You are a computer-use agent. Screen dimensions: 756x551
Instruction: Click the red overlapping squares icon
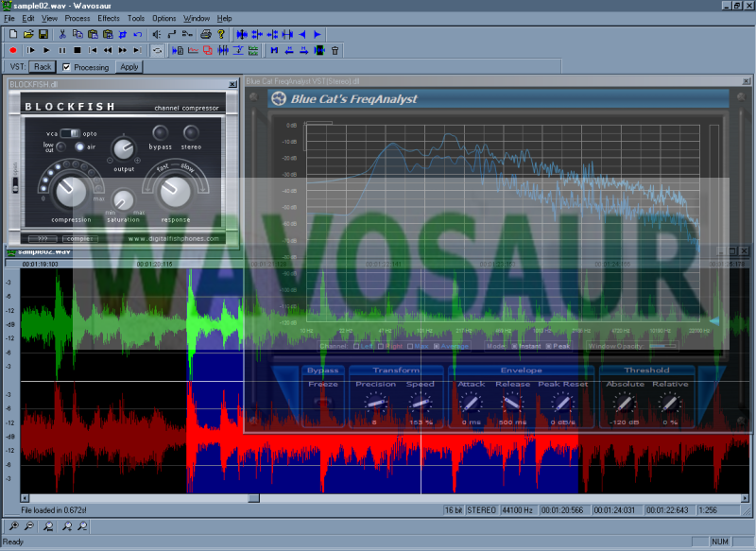pyautogui.click(x=208, y=50)
